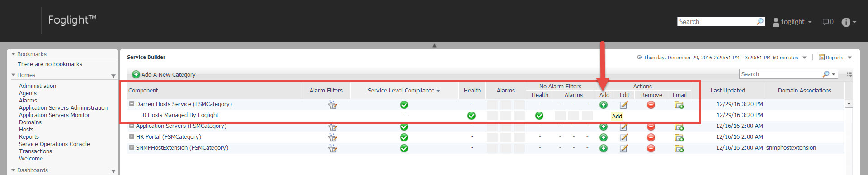Open the time range dropdown arrow
Screen dimensions: 868x175
(x=804, y=58)
